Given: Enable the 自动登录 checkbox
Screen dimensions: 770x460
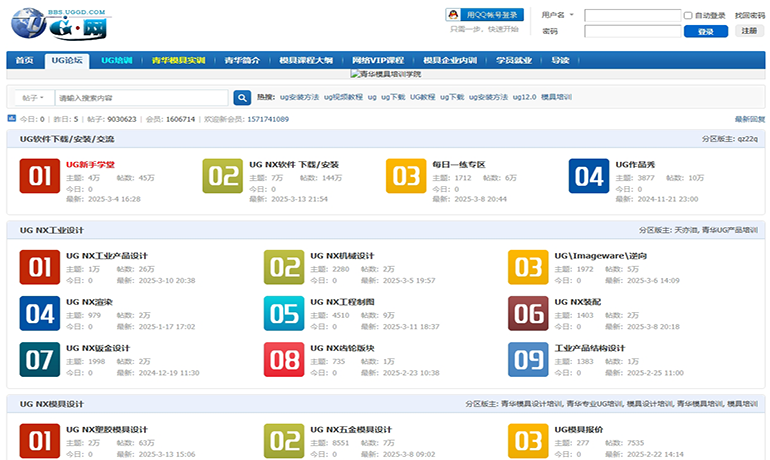Looking at the screenshot, I should click(x=688, y=15).
